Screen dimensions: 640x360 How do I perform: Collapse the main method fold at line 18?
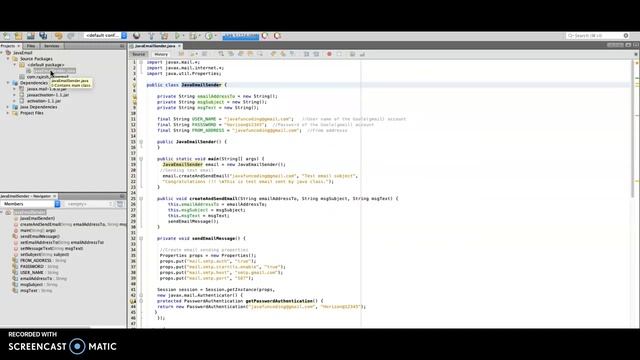141,159
